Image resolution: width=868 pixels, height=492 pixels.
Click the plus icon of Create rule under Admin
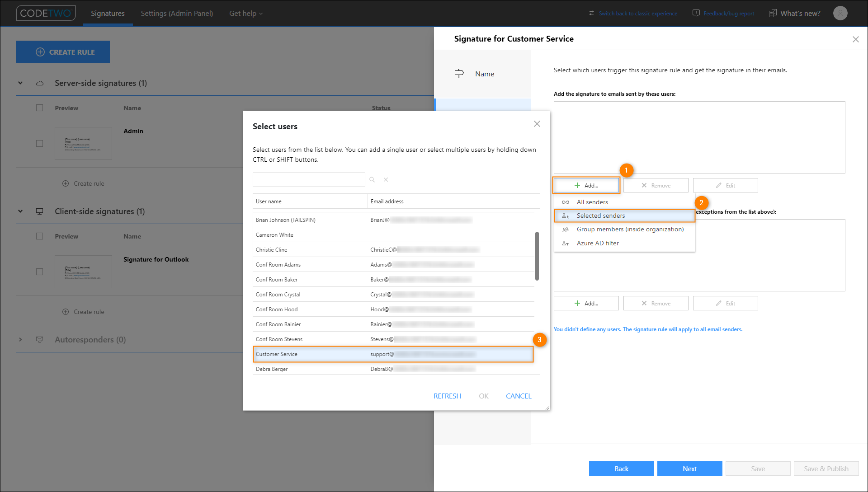[x=66, y=183]
